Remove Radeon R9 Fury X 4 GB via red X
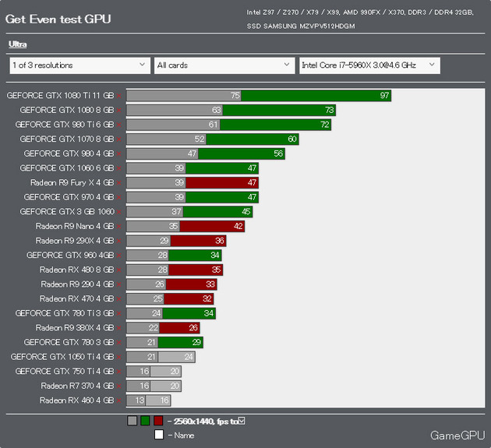491x448 pixels. point(119,183)
